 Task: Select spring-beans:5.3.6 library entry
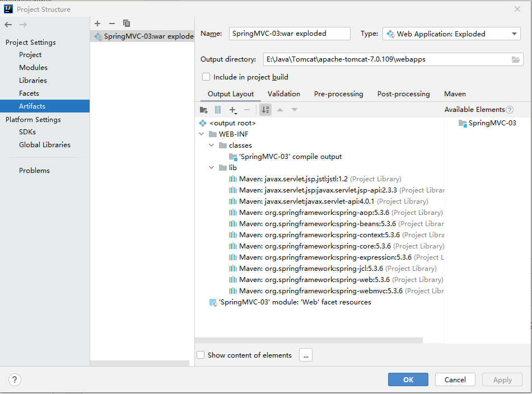[336, 224]
